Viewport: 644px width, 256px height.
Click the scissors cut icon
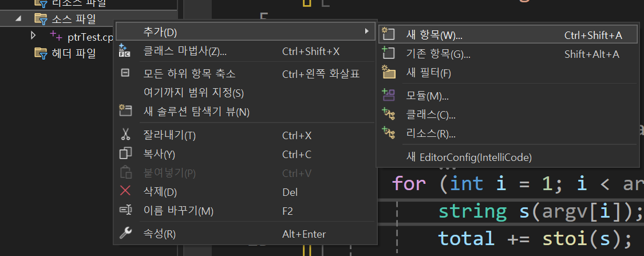(125, 135)
